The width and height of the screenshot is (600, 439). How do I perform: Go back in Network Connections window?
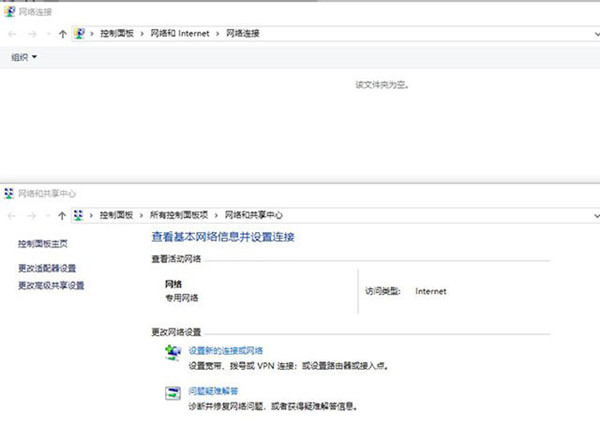(x=12, y=34)
